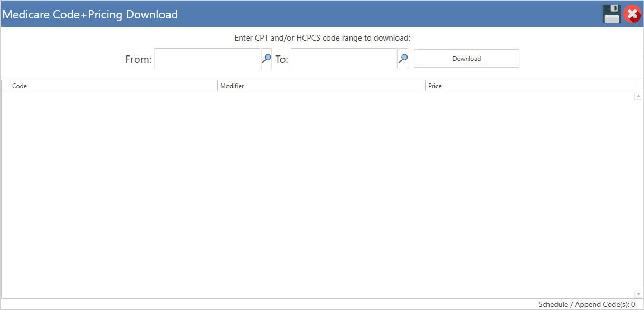
Task: Sort by the Modifier column header
Action: (322, 86)
